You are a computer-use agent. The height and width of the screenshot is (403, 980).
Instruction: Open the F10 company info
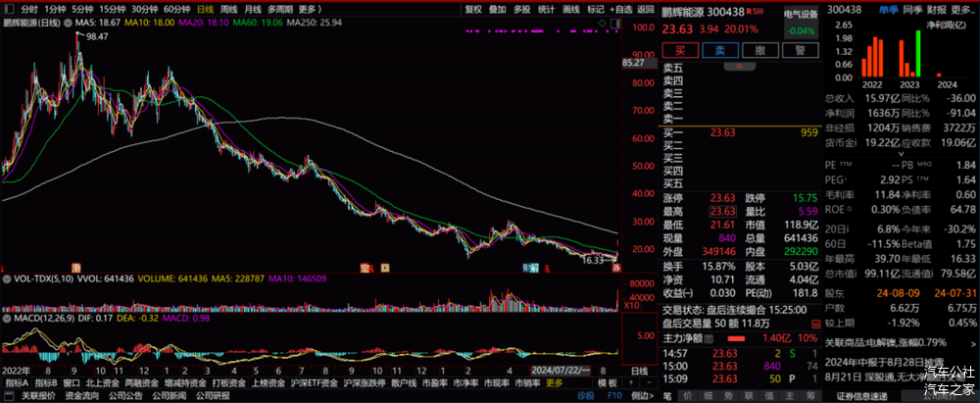click(614, 396)
